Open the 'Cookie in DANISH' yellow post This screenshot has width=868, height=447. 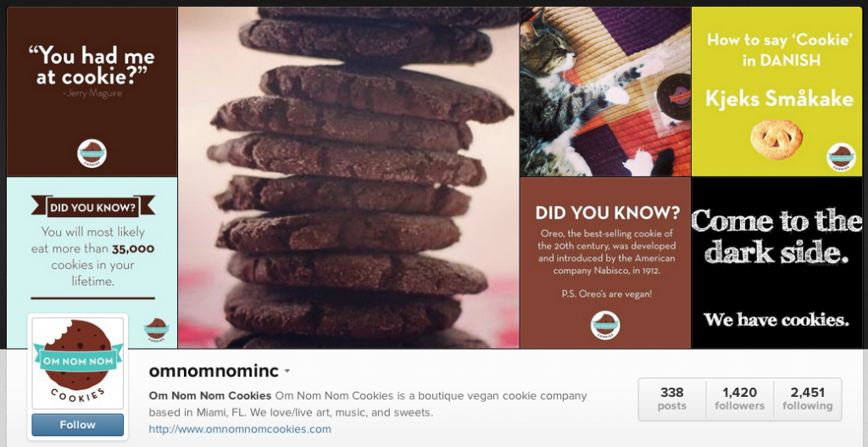point(776,92)
